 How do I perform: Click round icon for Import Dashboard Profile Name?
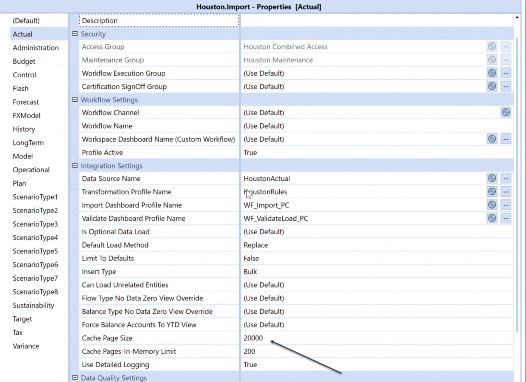click(x=492, y=205)
